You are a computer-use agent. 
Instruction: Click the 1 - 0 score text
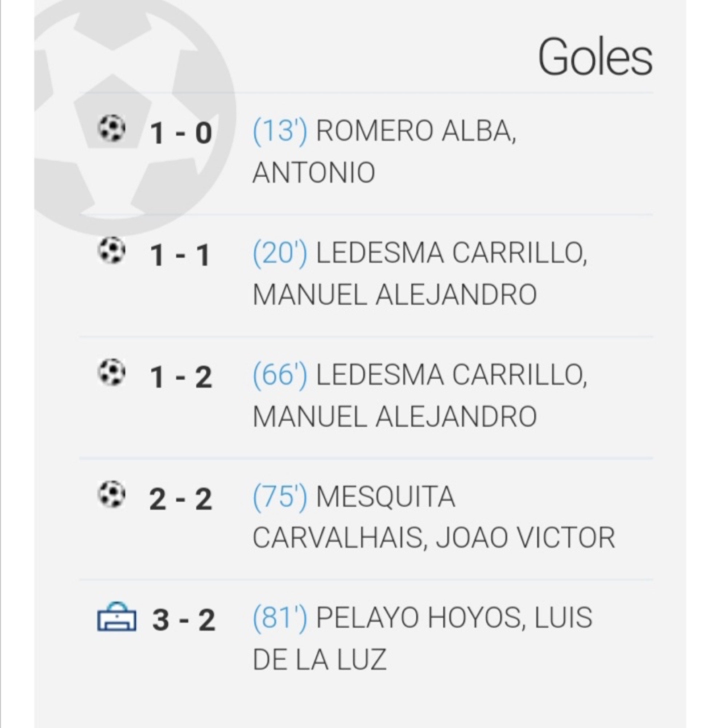pyautogui.click(x=181, y=133)
